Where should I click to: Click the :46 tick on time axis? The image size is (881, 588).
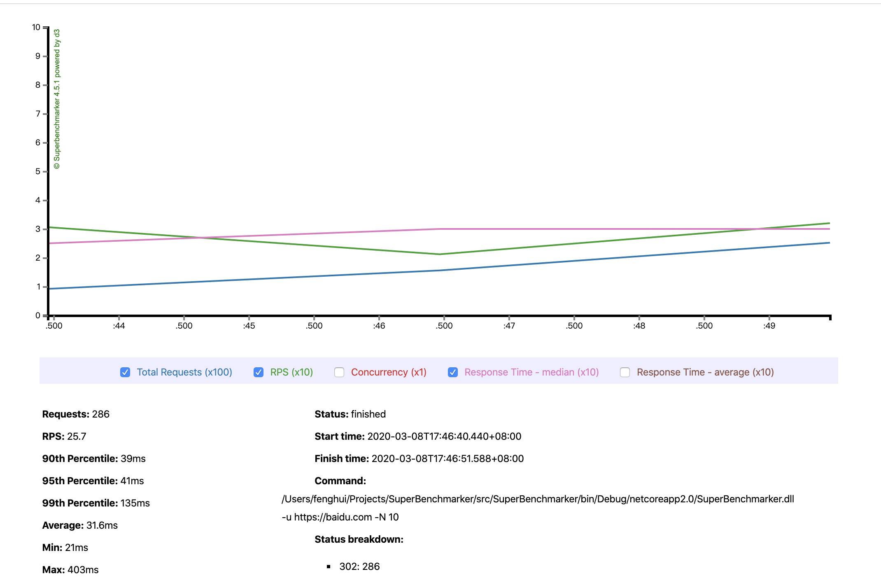click(379, 326)
